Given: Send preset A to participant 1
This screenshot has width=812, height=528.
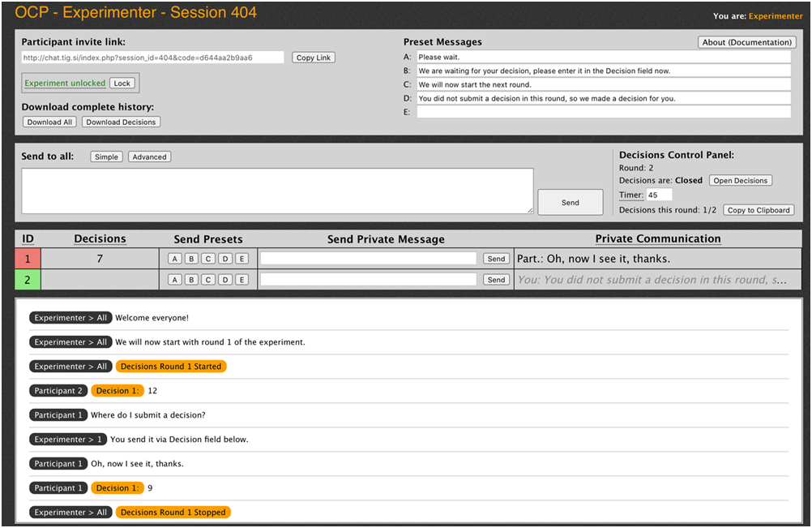Looking at the screenshot, I should (x=174, y=259).
